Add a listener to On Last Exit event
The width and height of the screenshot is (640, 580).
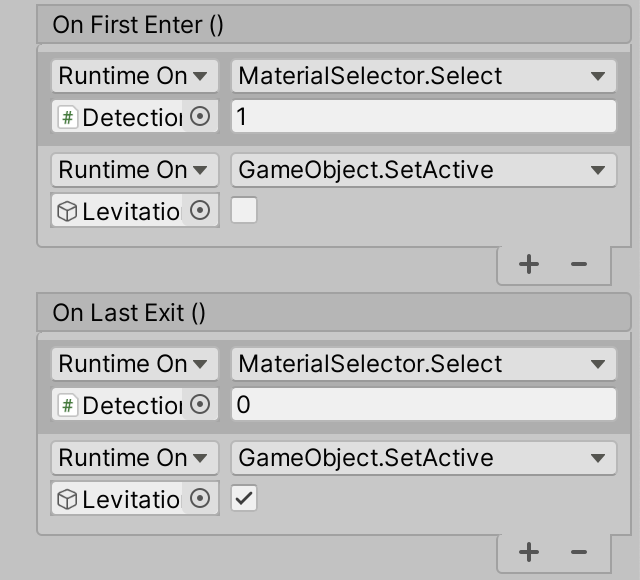529,552
